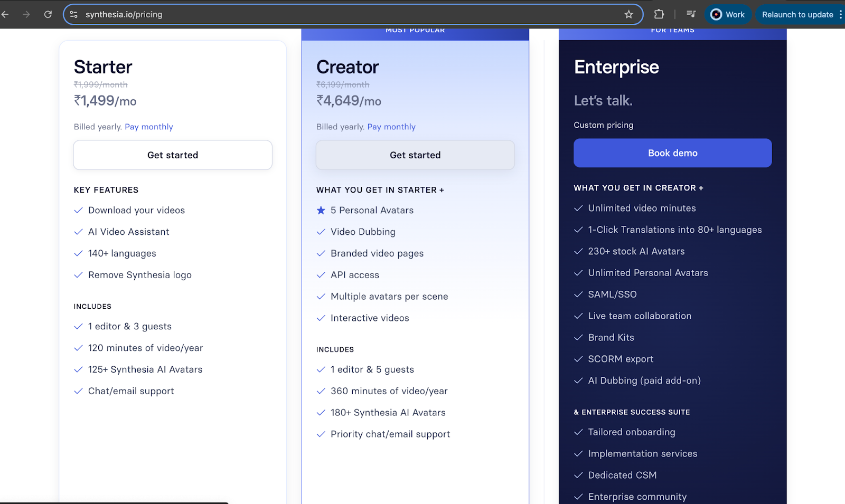Click WHAT YOU GET IN CREATOR + heading
This screenshot has width=845, height=504.
pos(639,188)
